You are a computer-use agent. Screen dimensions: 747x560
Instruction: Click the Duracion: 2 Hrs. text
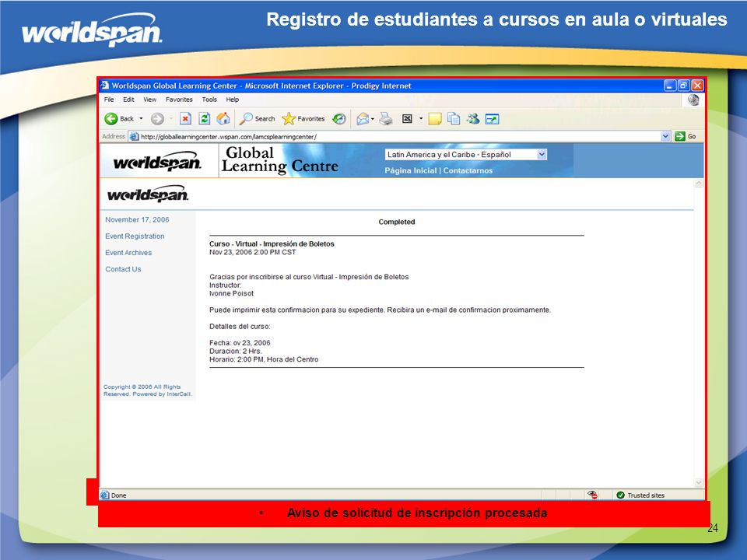pos(236,351)
